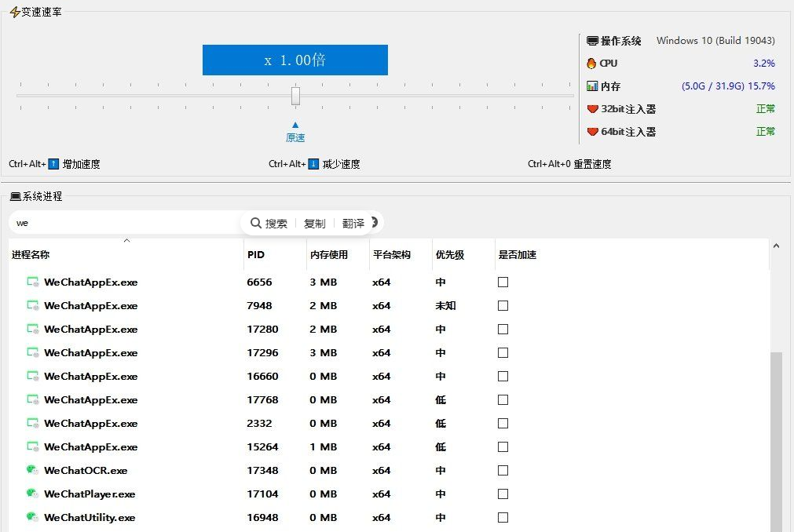This screenshot has height=532, width=794.
Task: Sort by the 内存使用 column header
Action: coord(328,255)
